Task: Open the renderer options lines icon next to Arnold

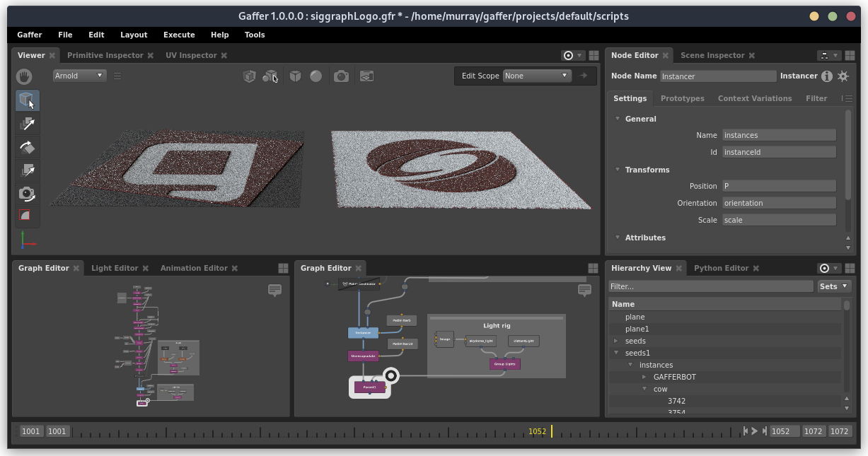Action: (x=117, y=76)
